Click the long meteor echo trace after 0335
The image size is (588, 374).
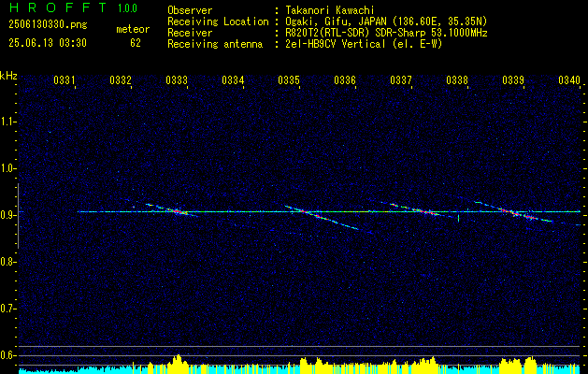[x=323, y=218]
